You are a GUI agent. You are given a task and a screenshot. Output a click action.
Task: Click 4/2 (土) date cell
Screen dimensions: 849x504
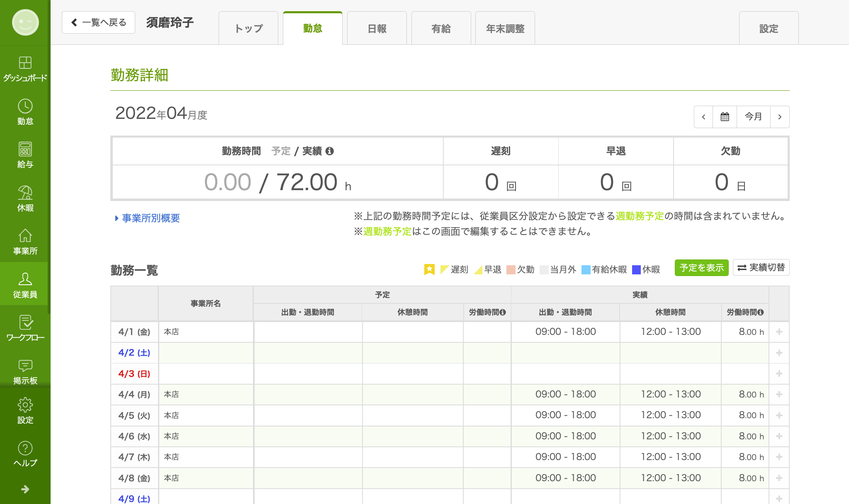134,353
